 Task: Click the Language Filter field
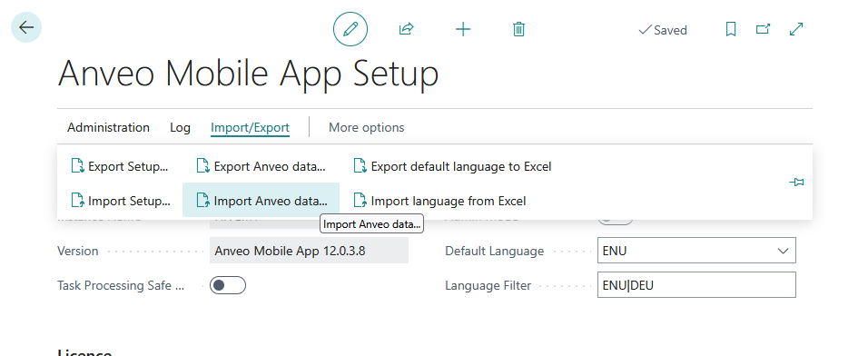click(696, 285)
